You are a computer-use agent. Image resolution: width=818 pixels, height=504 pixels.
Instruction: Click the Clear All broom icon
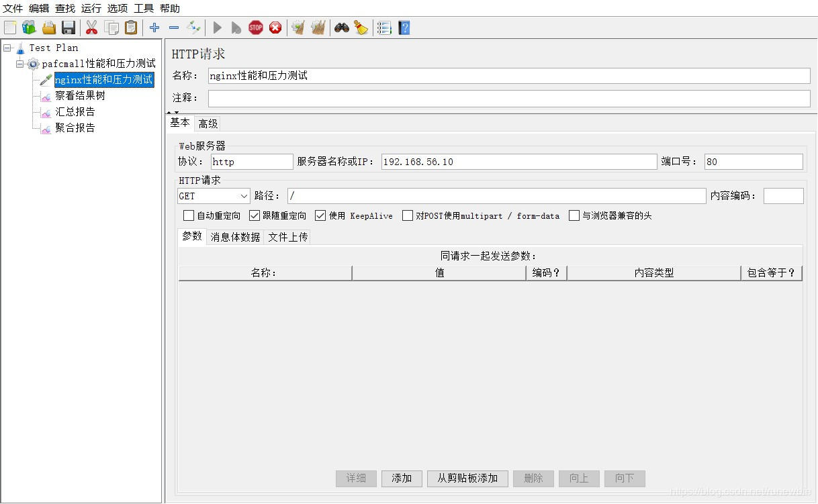pyautogui.click(x=361, y=28)
